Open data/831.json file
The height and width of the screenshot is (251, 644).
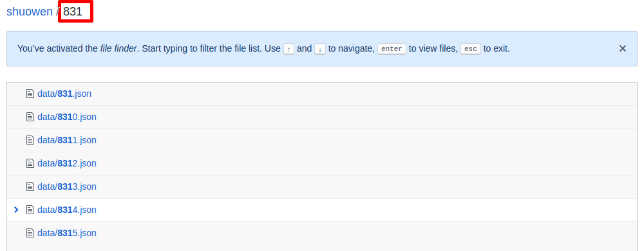pyautogui.click(x=64, y=94)
